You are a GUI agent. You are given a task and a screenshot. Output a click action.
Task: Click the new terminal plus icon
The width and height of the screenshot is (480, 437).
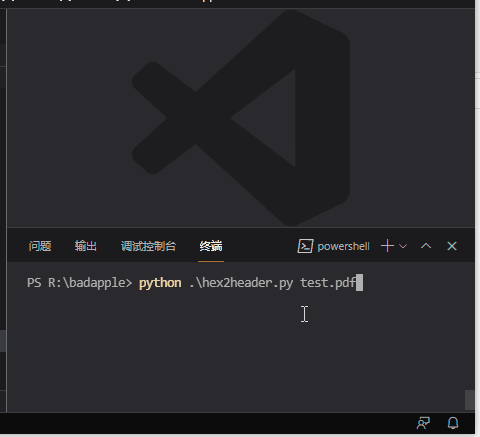[x=387, y=246]
